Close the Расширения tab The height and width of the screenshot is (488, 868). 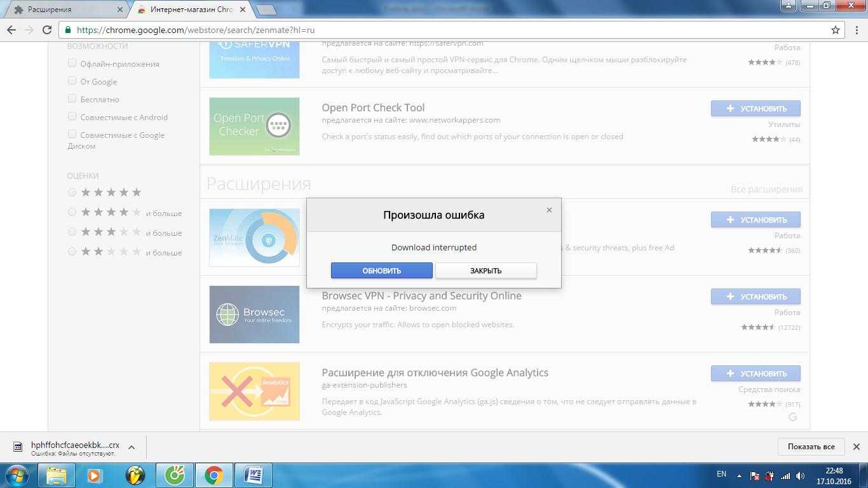coord(120,10)
